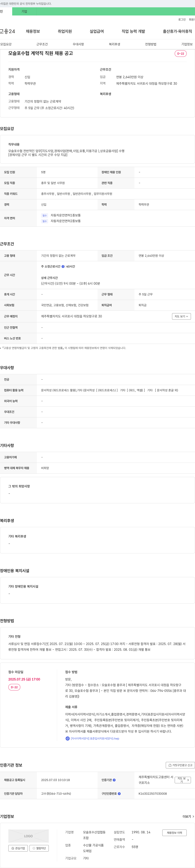Click the 고용24 logo
The width and height of the screenshot is (195, 868).
pyautogui.click(x=7, y=31)
